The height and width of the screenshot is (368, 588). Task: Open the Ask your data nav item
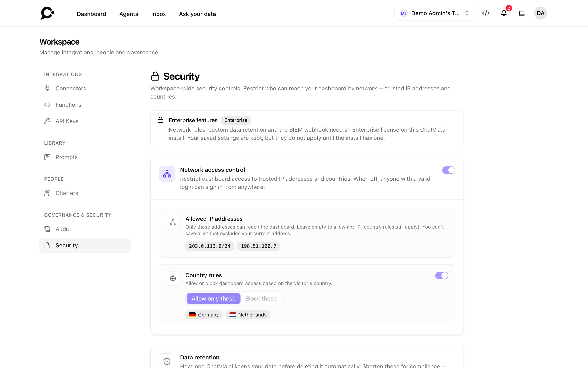point(197,14)
